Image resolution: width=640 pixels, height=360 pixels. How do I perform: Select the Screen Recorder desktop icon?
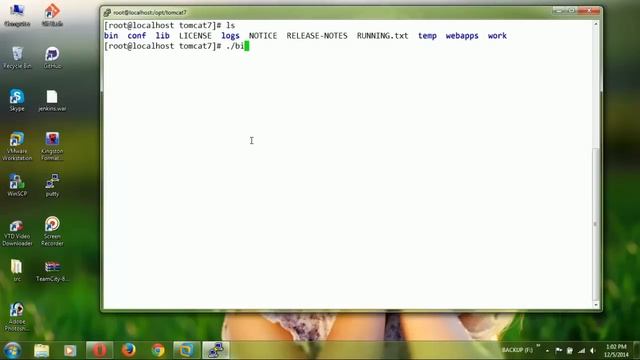point(52,232)
